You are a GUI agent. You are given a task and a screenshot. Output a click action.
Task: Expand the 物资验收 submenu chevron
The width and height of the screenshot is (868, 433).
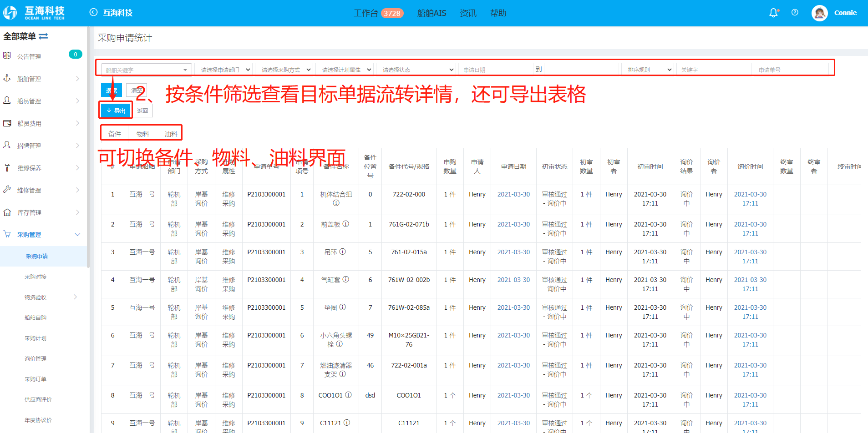[75, 297]
